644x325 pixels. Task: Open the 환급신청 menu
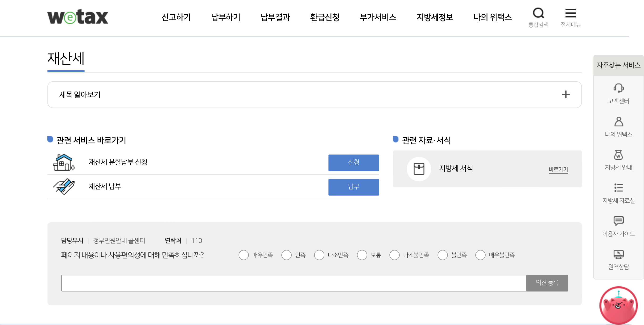325,17
